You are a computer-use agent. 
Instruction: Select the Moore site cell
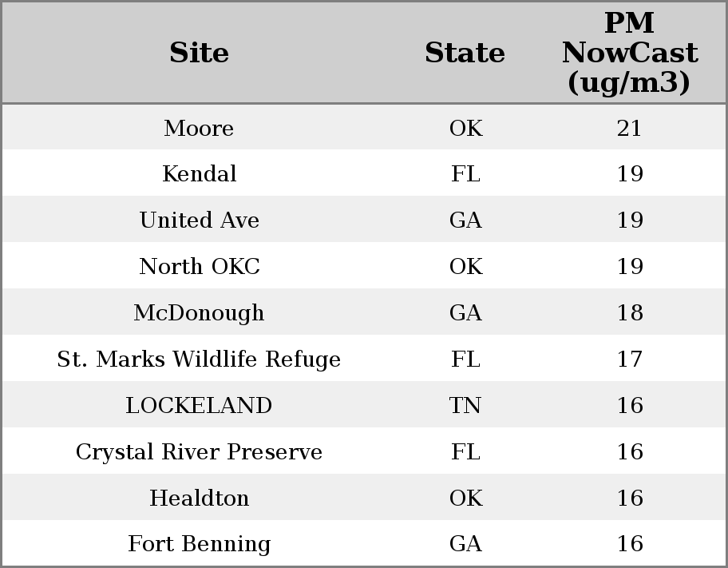[x=199, y=128]
